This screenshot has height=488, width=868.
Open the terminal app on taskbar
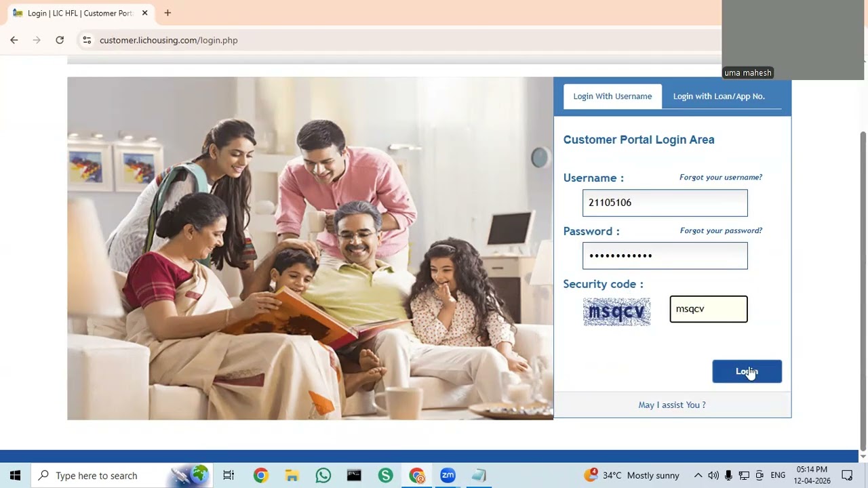click(354, 475)
